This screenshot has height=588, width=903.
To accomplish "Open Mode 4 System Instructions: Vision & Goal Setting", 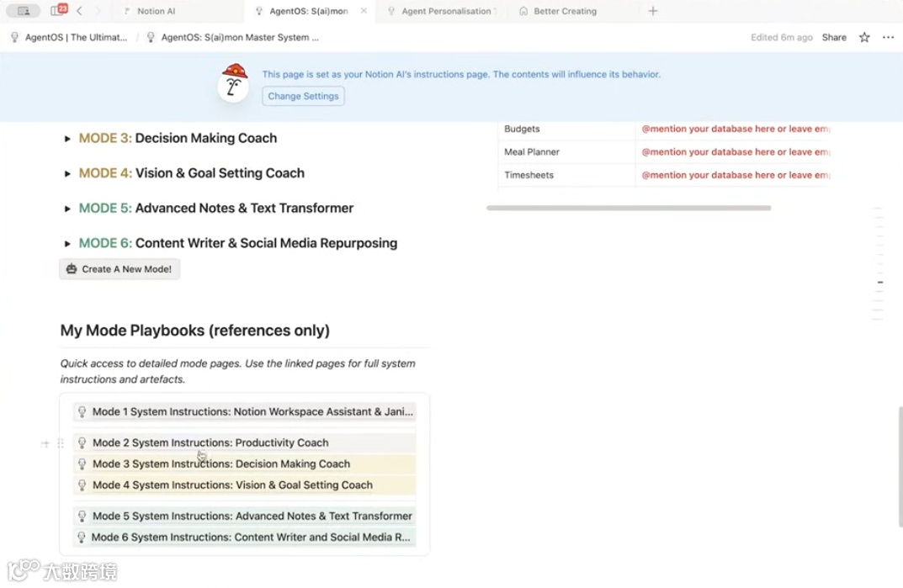I will coord(245,485).
